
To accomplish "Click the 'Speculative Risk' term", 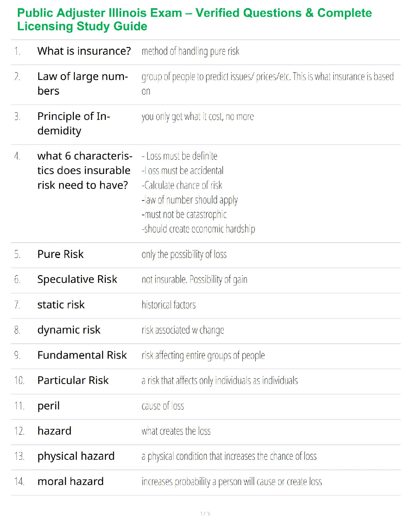I will [77, 279].
